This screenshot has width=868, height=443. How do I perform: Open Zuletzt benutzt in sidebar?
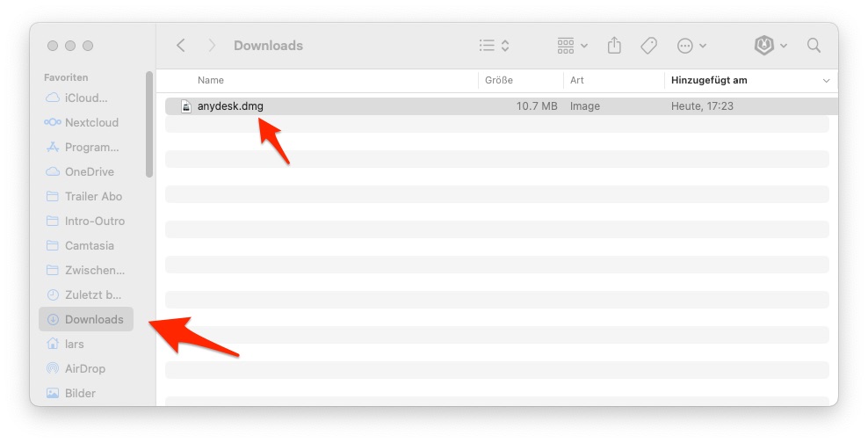click(86, 294)
